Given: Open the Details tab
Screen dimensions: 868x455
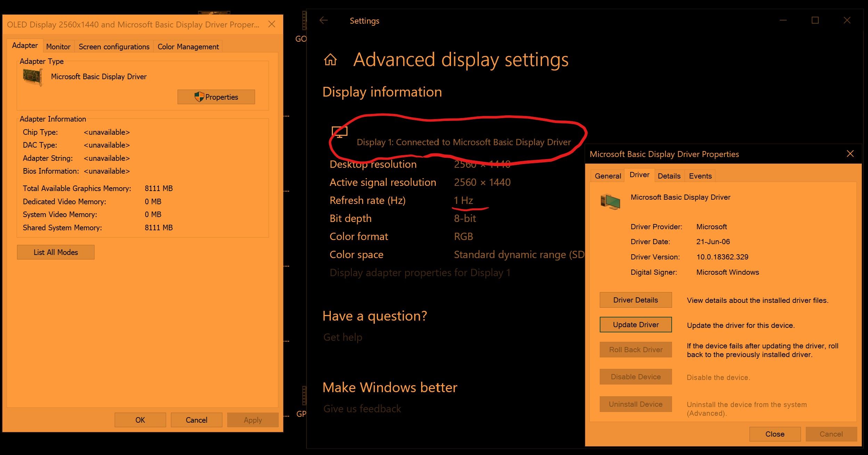Looking at the screenshot, I should click(x=669, y=176).
